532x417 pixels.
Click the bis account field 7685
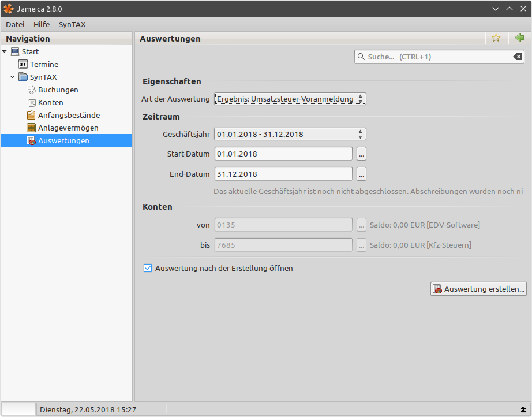(x=283, y=245)
